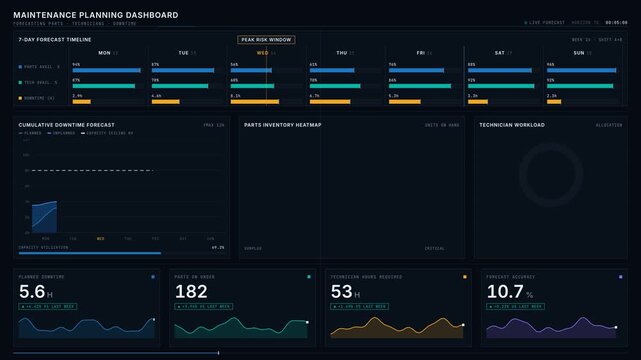The image size is (641, 360).
Task: Click Monday's orange downtime bar
Action: pos(82,102)
